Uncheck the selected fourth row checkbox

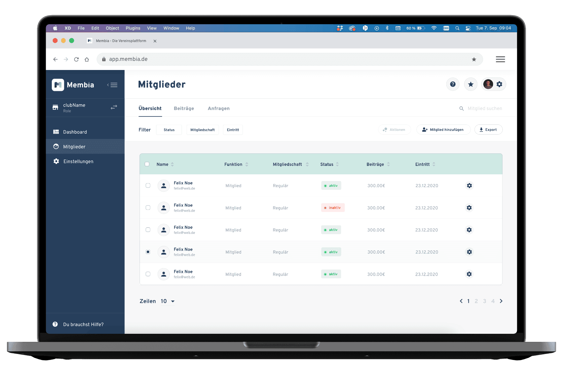(148, 252)
